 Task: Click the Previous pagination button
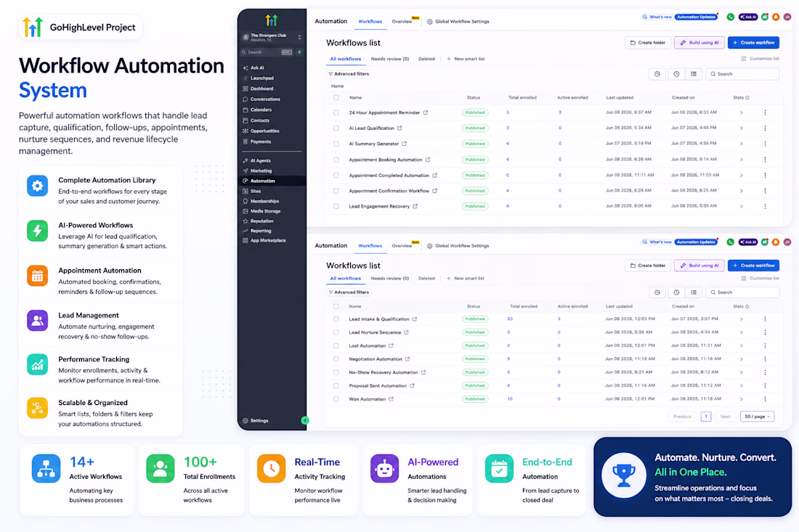[682, 417]
